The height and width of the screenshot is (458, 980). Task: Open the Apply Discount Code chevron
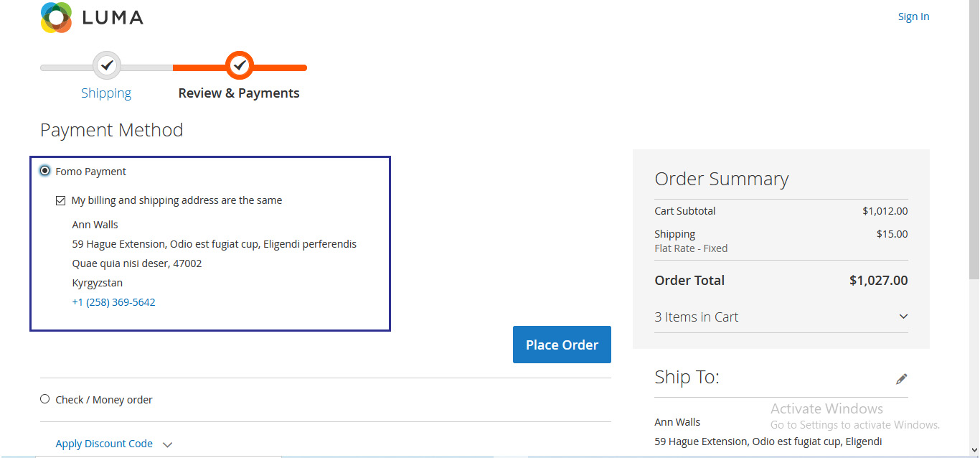tap(167, 444)
